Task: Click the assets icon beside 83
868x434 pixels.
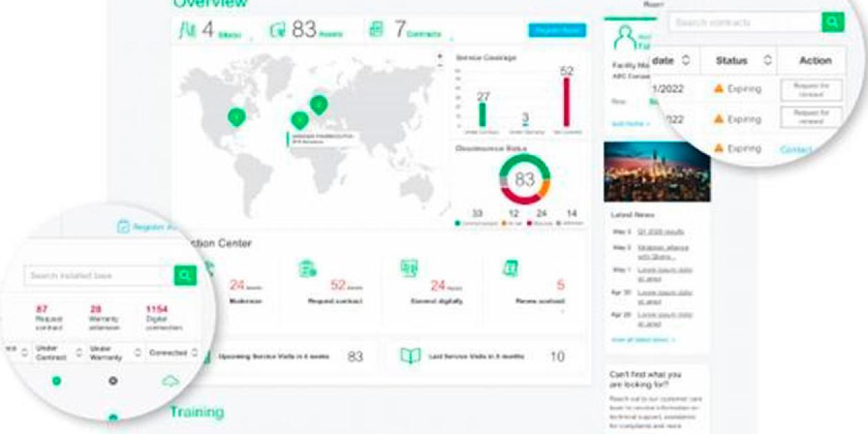Action: pyautogui.click(x=278, y=30)
